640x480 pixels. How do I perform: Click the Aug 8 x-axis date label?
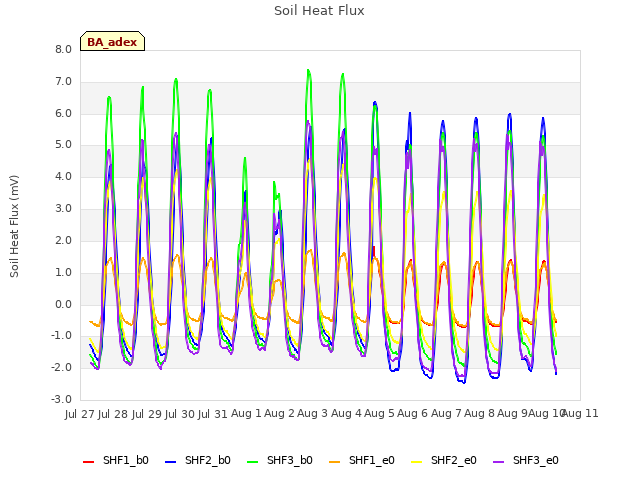[479, 413]
